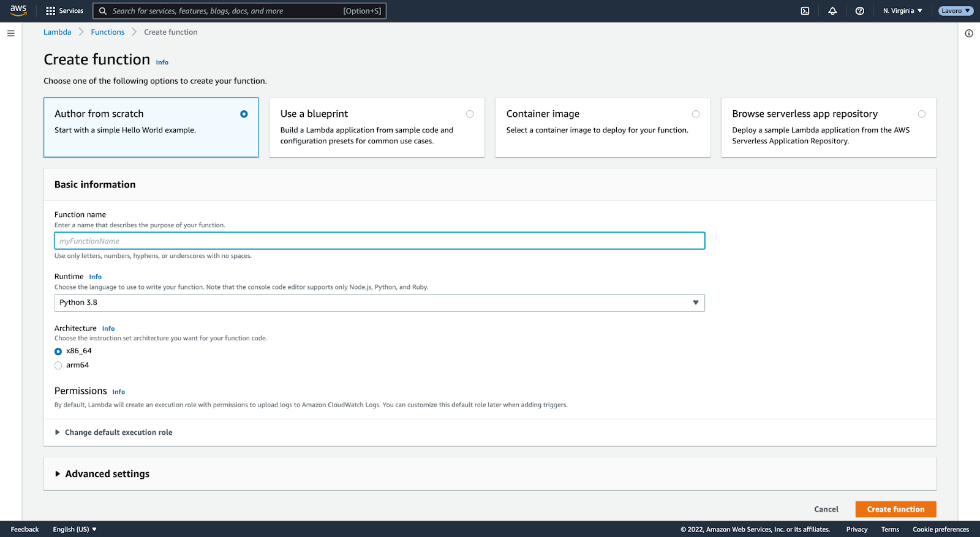Launch the CloudShell terminal icon

tap(805, 11)
